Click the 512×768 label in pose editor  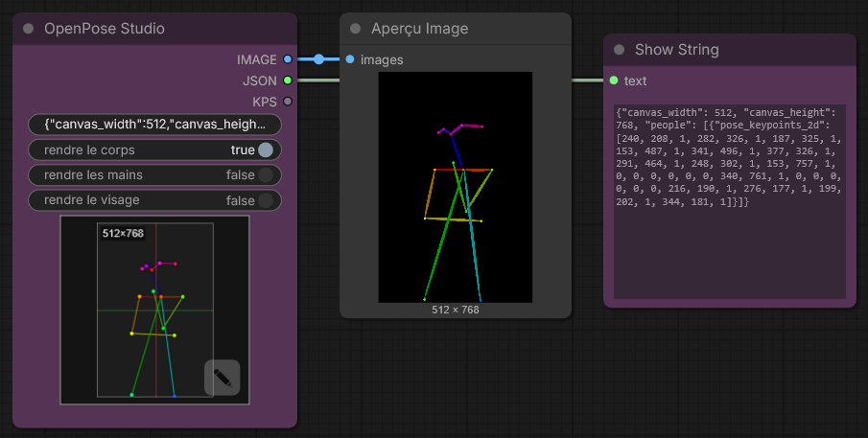(123, 234)
